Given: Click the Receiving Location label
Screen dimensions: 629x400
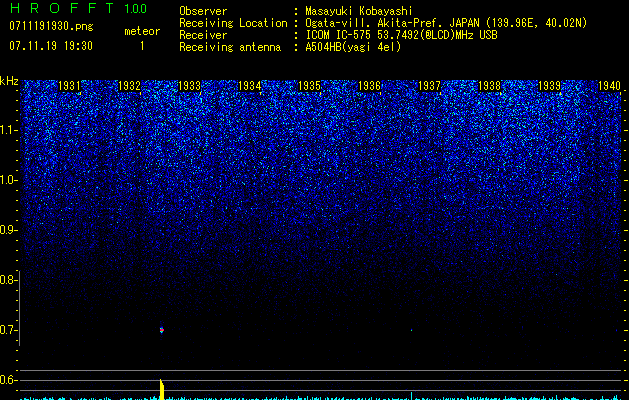Looking at the screenshot, I should click(233, 23).
